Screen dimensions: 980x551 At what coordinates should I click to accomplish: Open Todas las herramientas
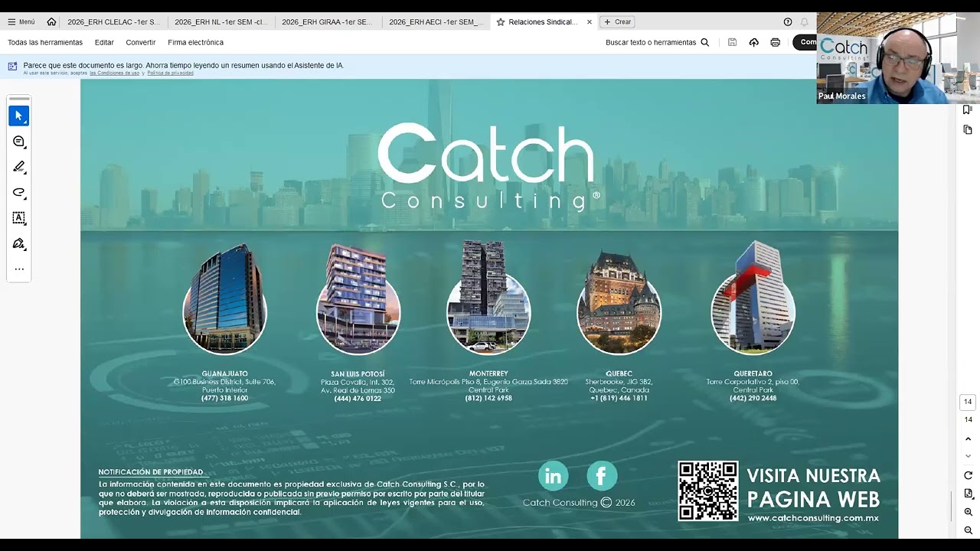(45, 43)
